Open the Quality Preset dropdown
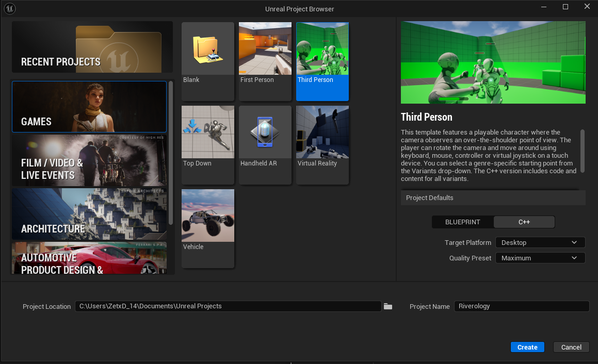The height and width of the screenshot is (364, 598). pyautogui.click(x=540, y=258)
